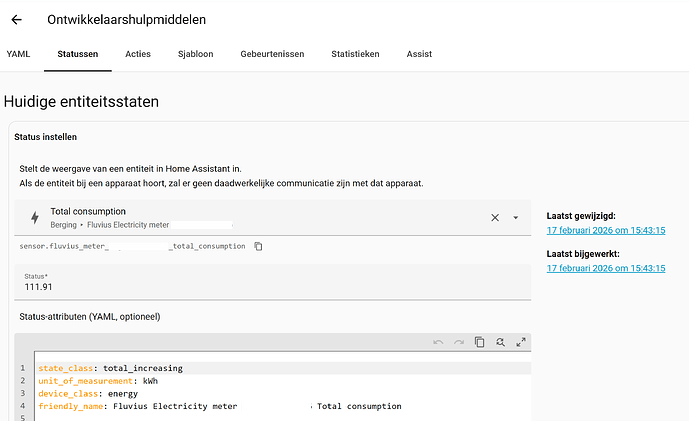
Task: Copy the YAML editor contents
Action: [479, 342]
